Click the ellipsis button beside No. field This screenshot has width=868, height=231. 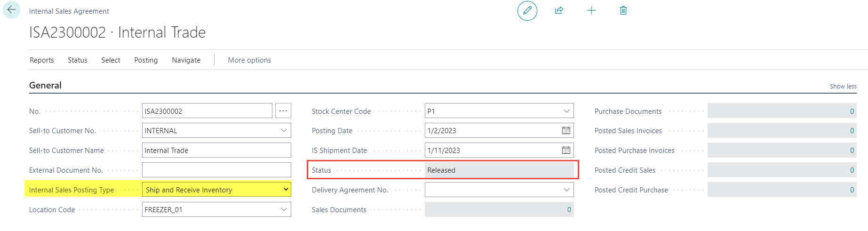coord(283,111)
